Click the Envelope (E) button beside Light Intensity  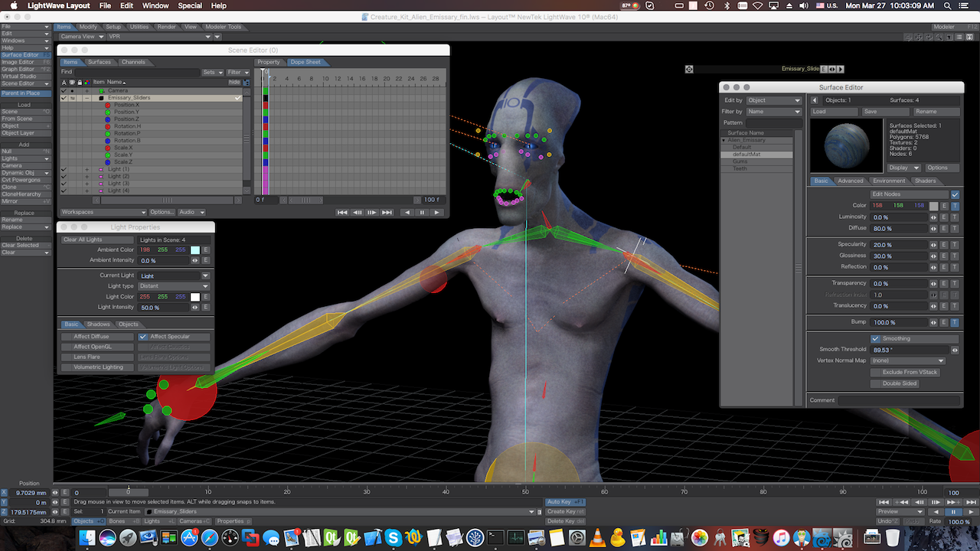(205, 308)
